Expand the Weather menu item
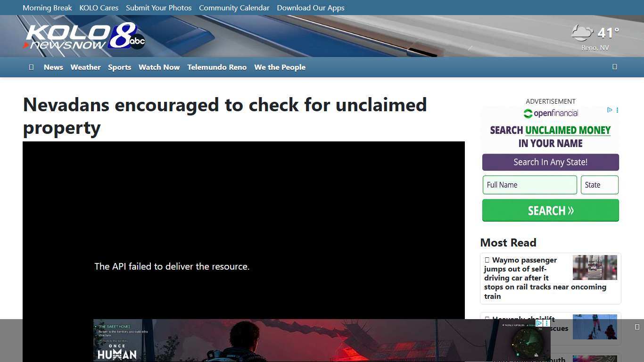The height and width of the screenshot is (362, 644). coord(85,67)
